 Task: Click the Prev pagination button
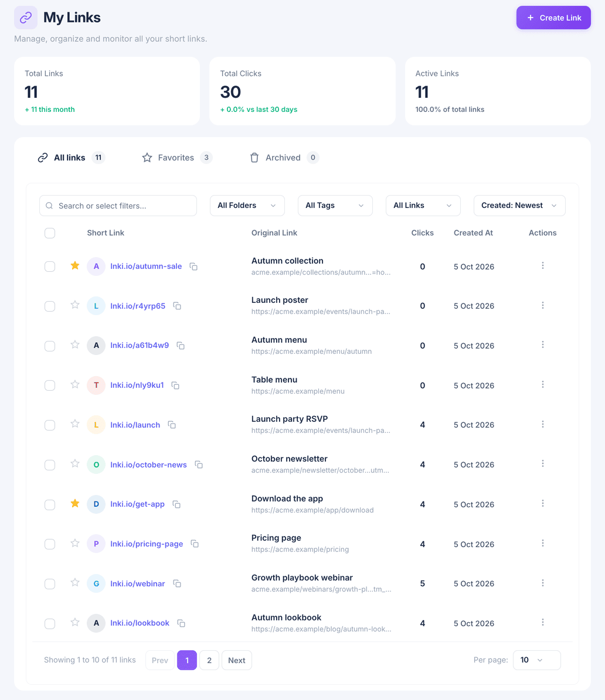click(x=160, y=660)
